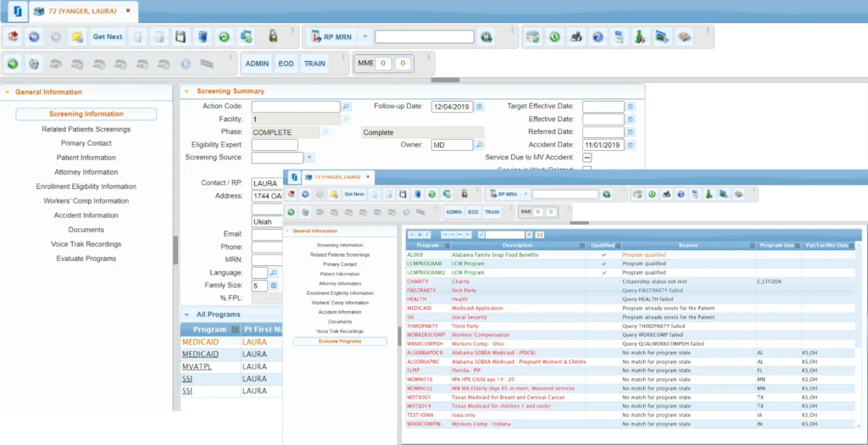Click the search icon in programs grid toolbar

[x=481, y=235]
